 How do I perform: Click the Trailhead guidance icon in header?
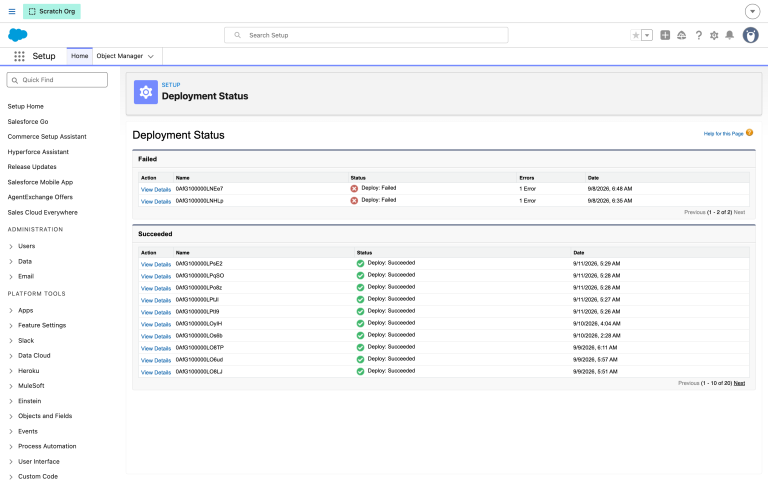681,35
